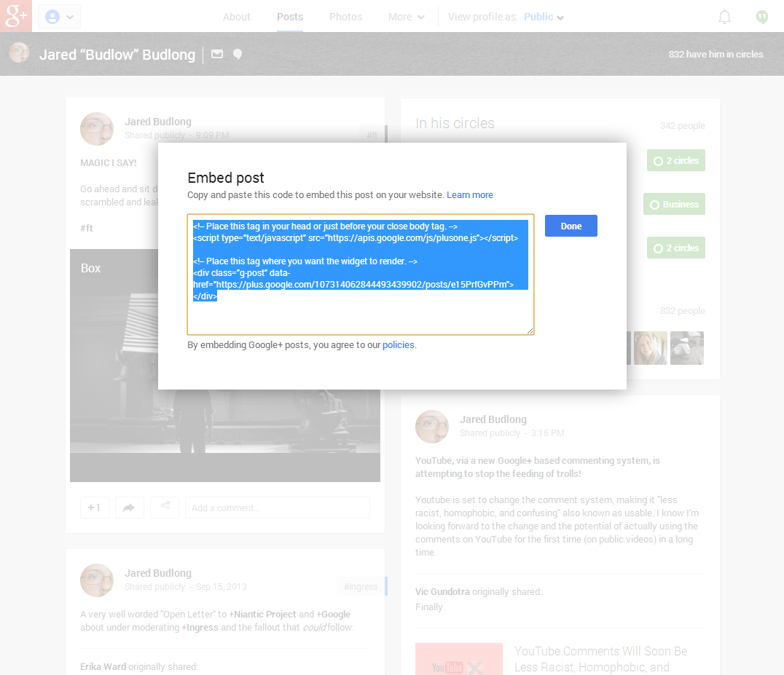The width and height of the screenshot is (784, 675).
Task: Open the notifications bell
Action: (x=724, y=17)
